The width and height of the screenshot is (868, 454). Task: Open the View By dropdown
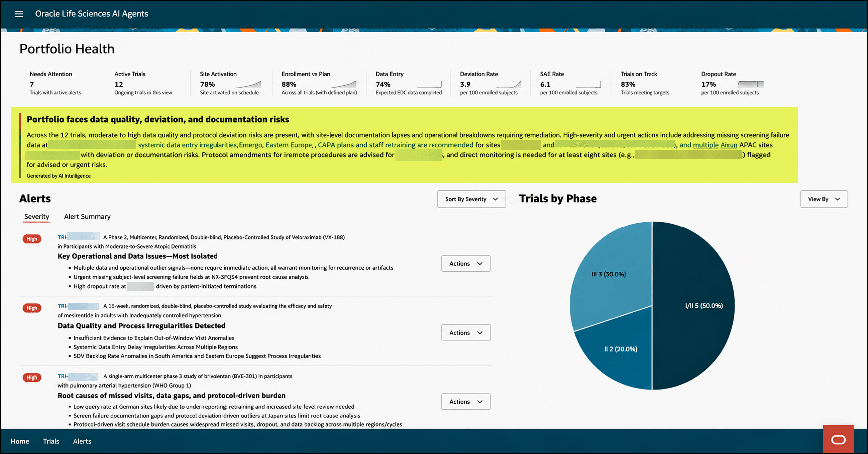(824, 199)
